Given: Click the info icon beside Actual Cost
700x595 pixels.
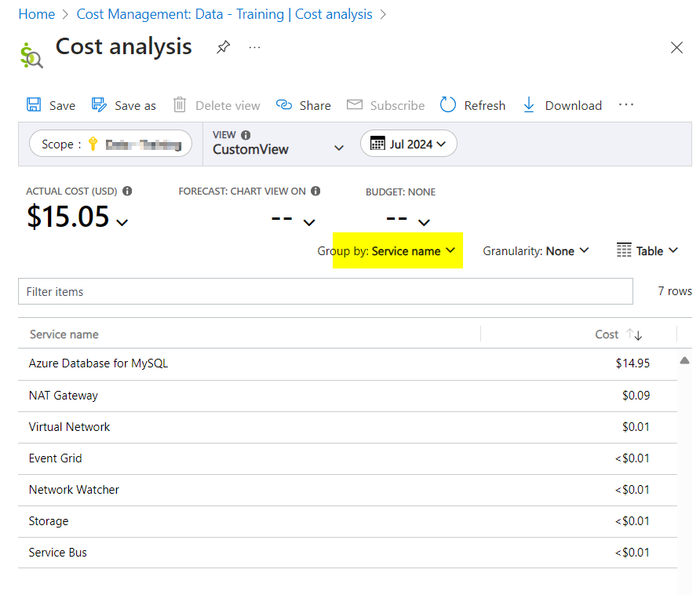Looking at the screenshot, I should pyautogui.click(x=127, y=192).
